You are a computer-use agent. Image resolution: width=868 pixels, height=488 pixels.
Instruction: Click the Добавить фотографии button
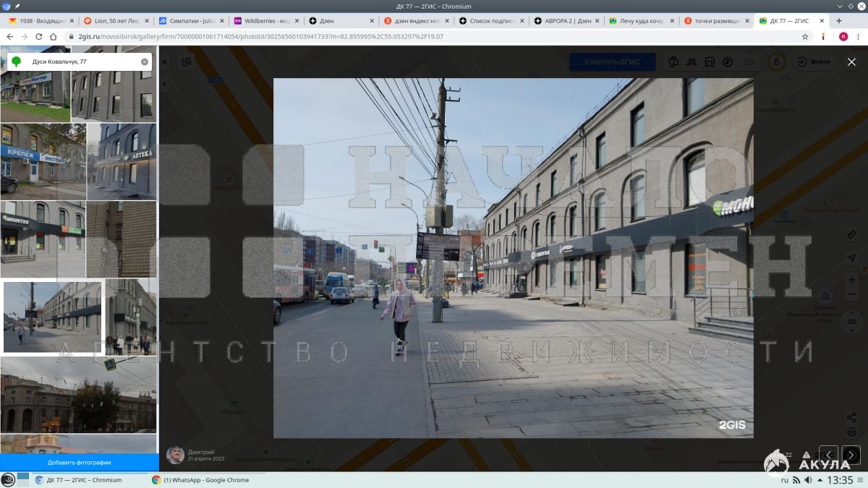[x=80, y=462]
